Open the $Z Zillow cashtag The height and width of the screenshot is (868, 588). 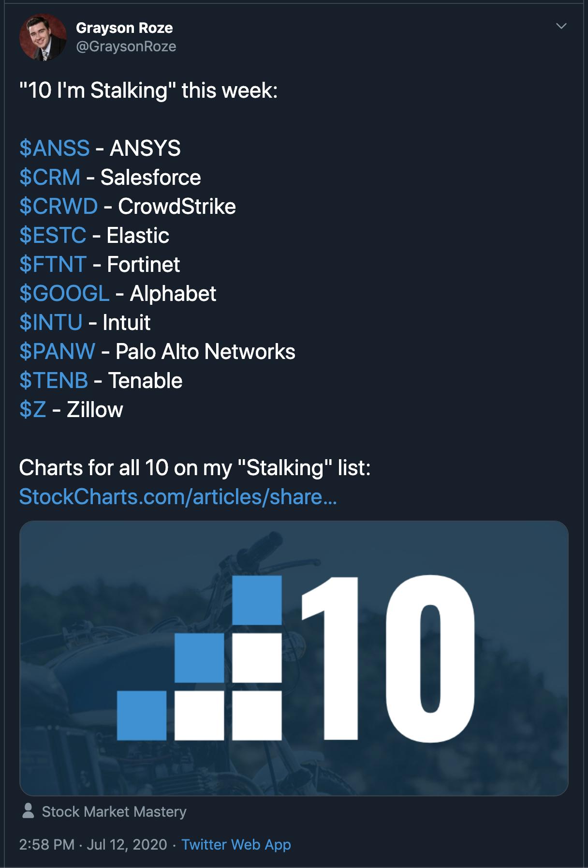pyautogui.click(x=33, y=409)
